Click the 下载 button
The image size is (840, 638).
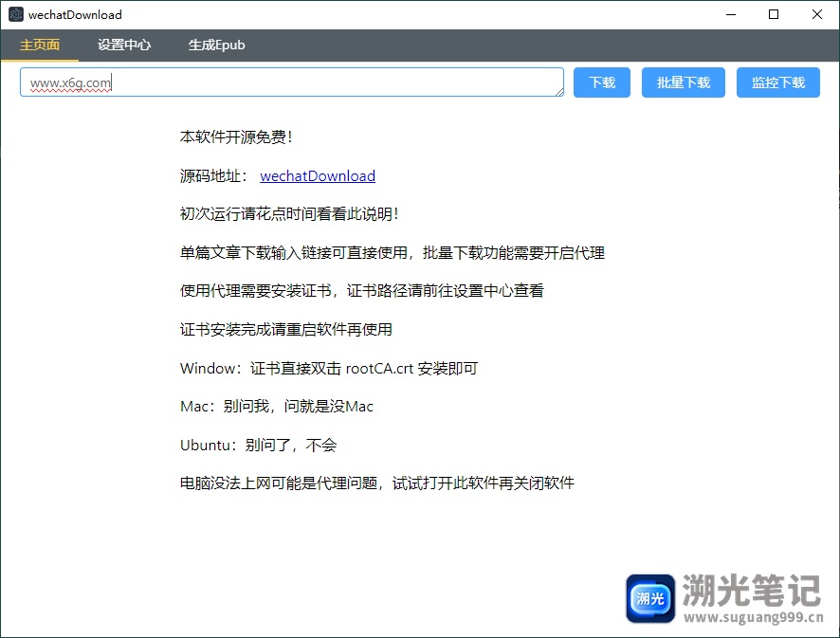point(602,82)
